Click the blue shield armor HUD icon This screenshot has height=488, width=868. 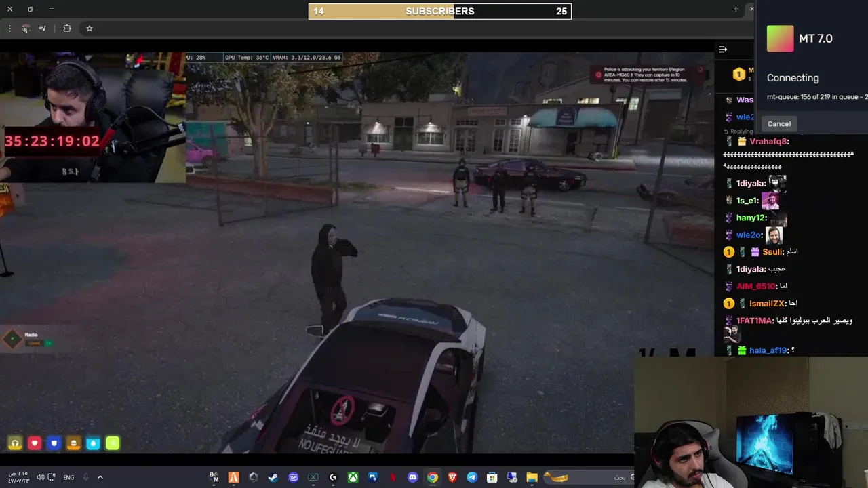coord(54,443)
